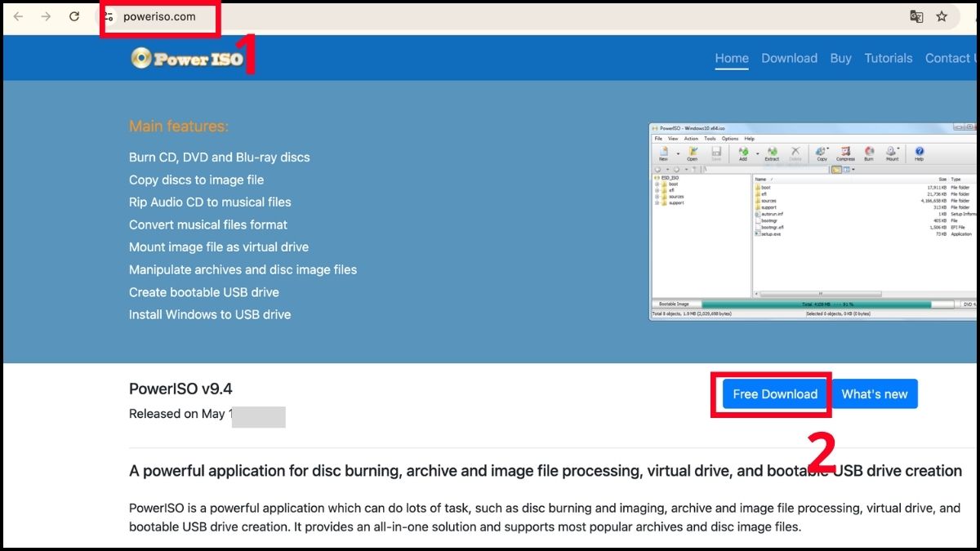Click 'Install Windows to USB drive' text
Image resolution: width=980 pixels, height=551 pixels.
(x=210, y=314)
